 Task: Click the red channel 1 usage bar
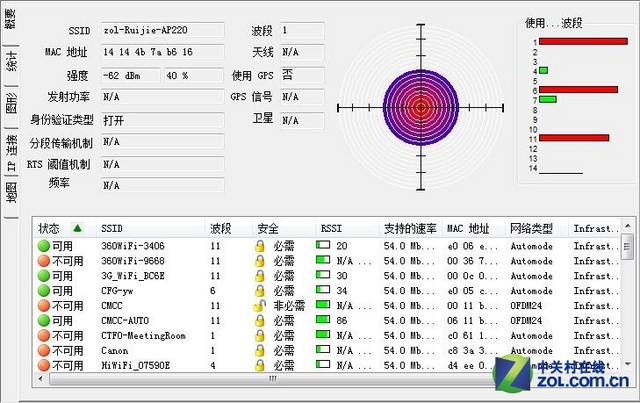(583, 41)
